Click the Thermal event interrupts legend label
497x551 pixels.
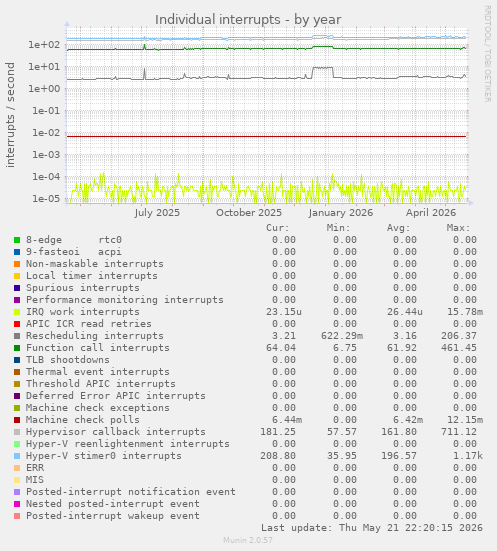click(98, 372)
